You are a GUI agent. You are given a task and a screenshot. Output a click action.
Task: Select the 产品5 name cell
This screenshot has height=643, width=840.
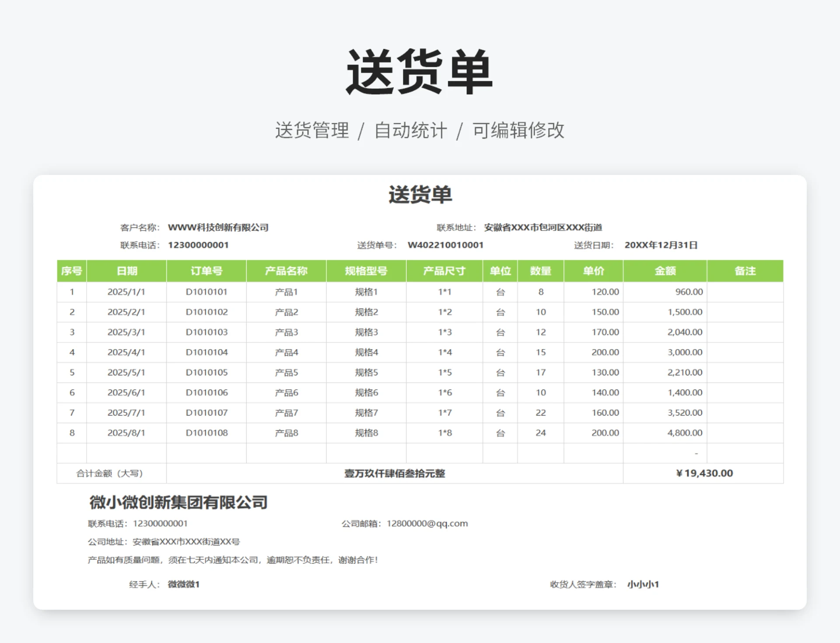click(x=286, y=372)
